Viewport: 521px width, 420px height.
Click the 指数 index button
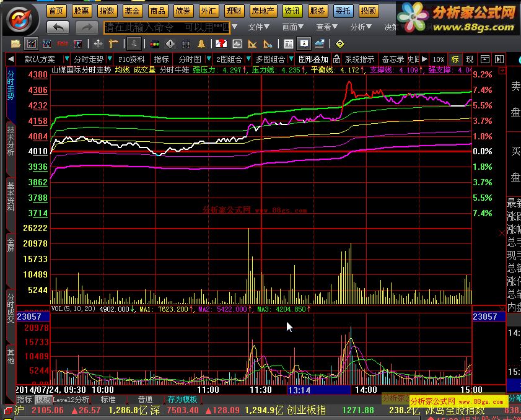[107, 11]
